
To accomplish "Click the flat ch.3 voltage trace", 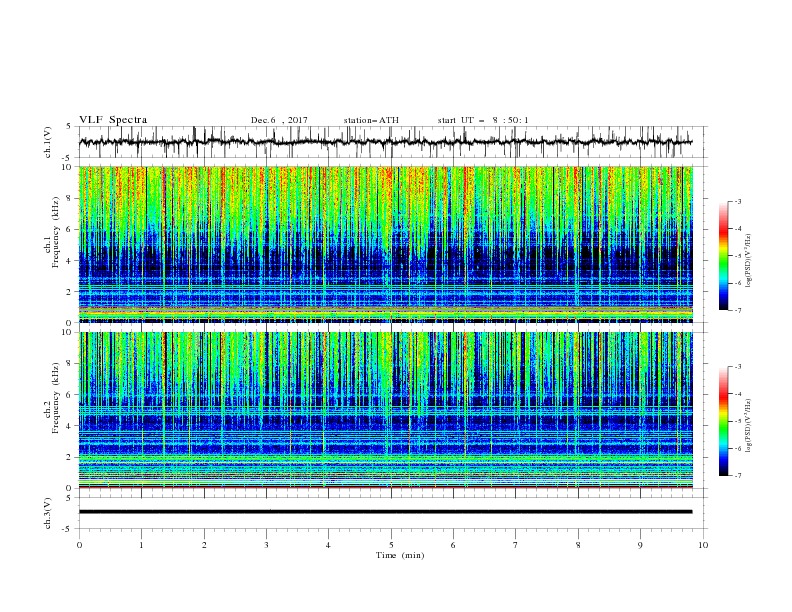I will coord(385,512).
